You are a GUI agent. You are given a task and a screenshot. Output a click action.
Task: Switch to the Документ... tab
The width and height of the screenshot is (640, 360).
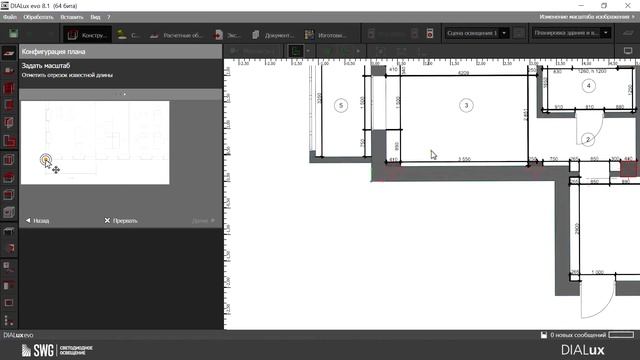[x=272, y=35]
